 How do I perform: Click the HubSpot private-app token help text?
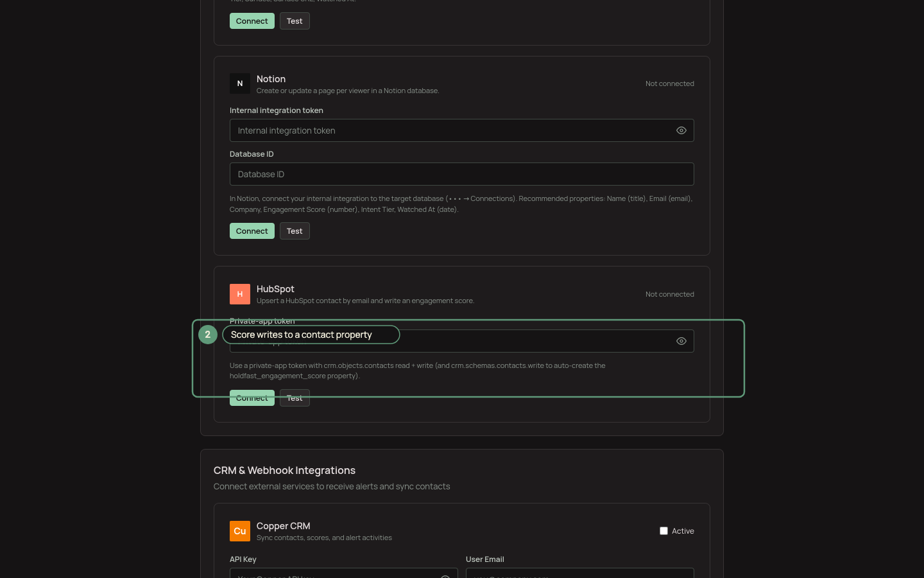pyautogui.click(x=418, y=371)
